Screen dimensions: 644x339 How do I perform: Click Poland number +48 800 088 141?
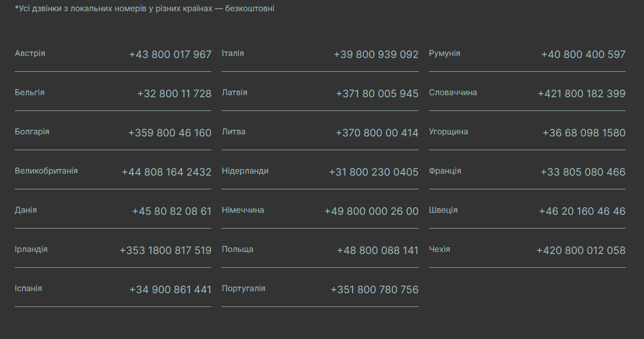(x=378, y=250)
